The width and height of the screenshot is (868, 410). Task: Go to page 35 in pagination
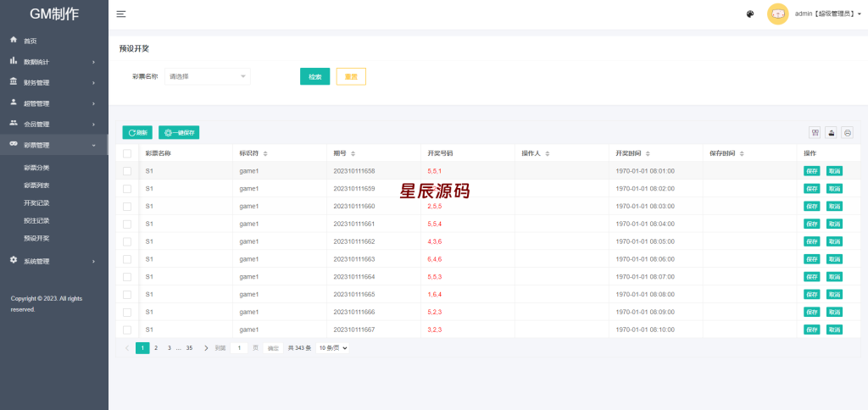click(189, 348)
